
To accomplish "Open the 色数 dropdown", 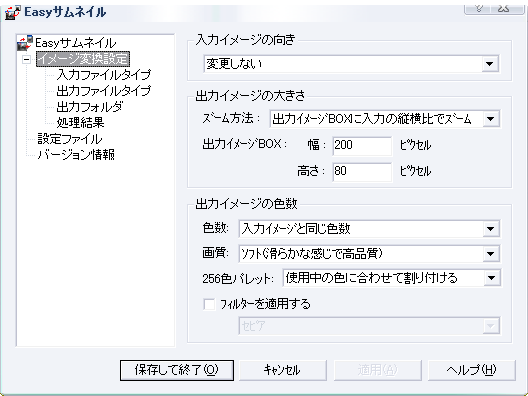I will (369, 229).
